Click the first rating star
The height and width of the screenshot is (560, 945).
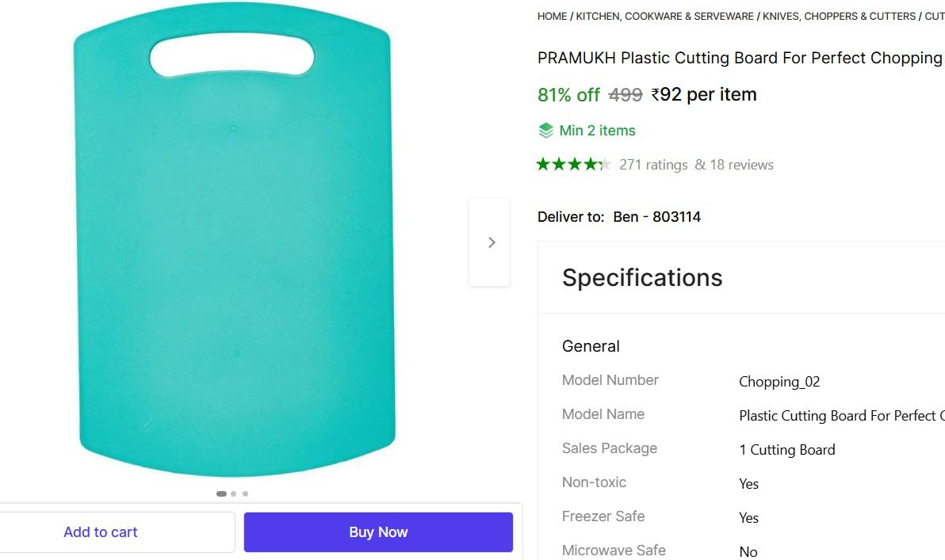pos(542,164)
